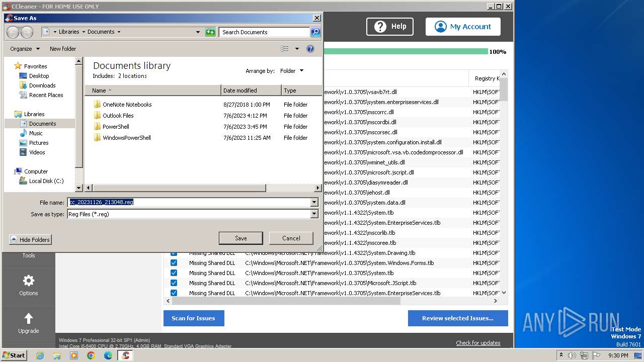644x362 pixels.
Task: Click Hide Folders button
Action: click(x=30, y=240)
